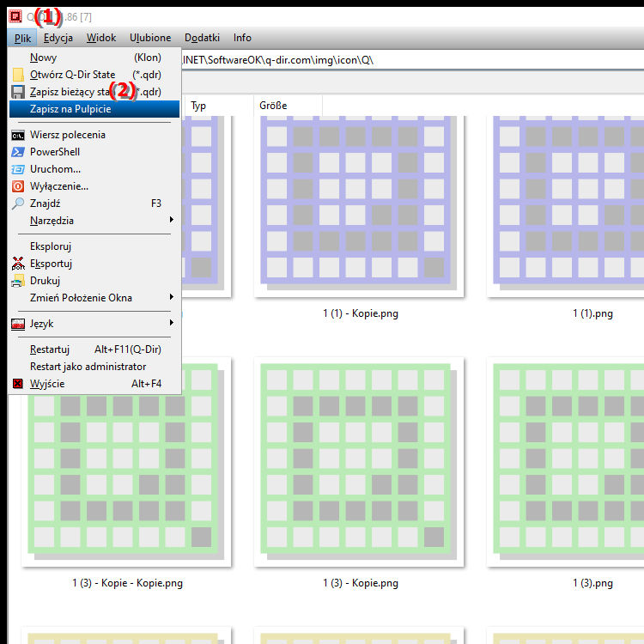Click the printer Drukuj icon

point(18,281)
